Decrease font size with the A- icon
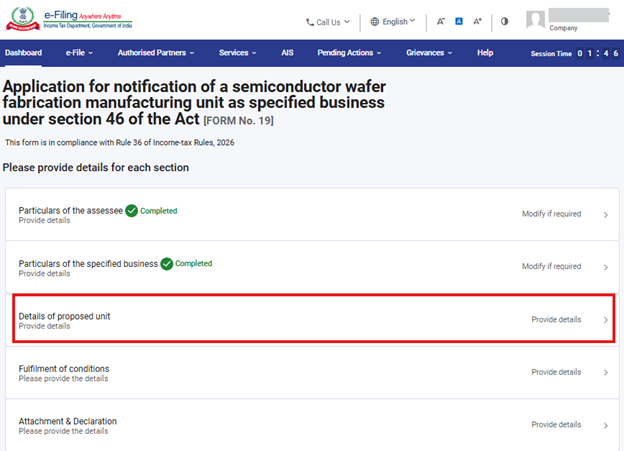The width and height of the screenshot is (624, 451). (x=441, y=21)
